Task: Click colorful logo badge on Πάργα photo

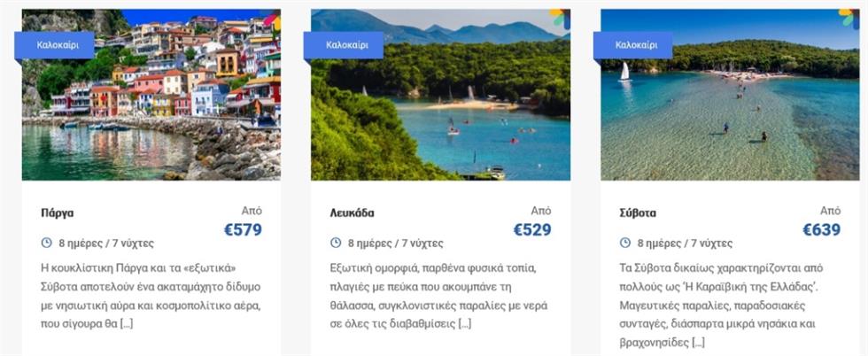Action: click(272, 19)
